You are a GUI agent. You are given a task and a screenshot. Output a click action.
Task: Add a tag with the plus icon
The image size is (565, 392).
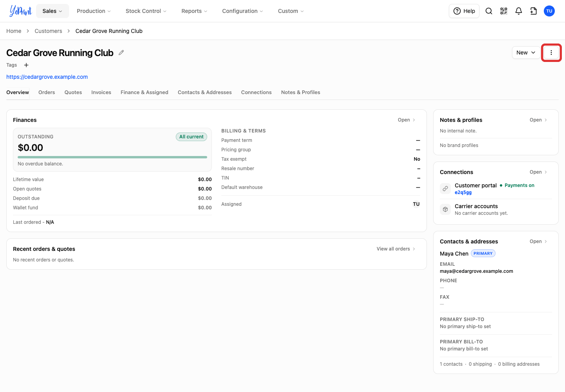[26, 65]
